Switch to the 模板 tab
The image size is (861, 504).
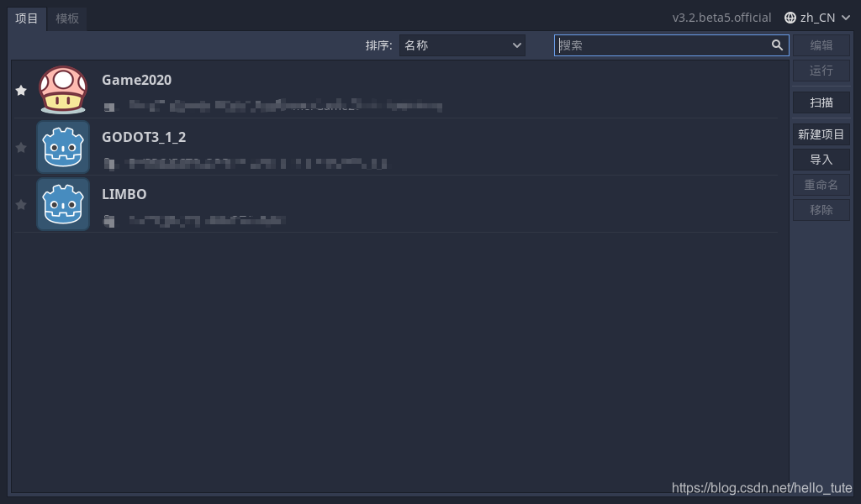tap(67, 18)
